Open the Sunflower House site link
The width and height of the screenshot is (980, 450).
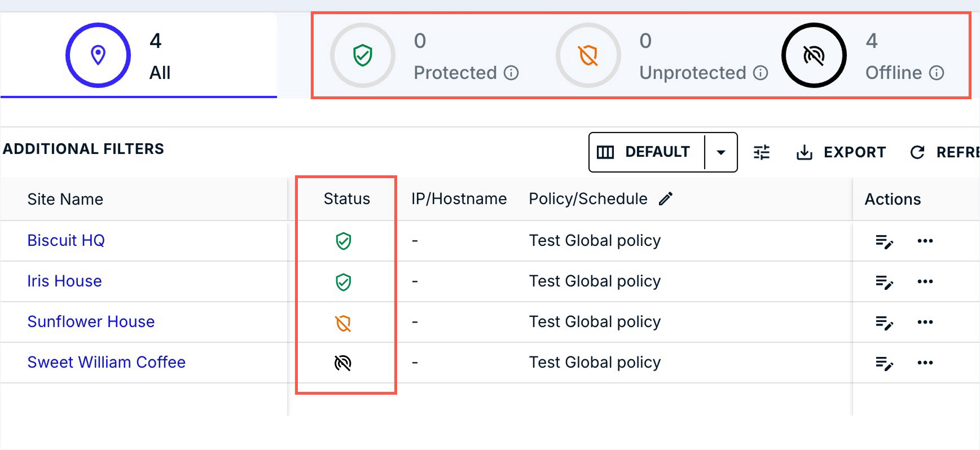91,322
